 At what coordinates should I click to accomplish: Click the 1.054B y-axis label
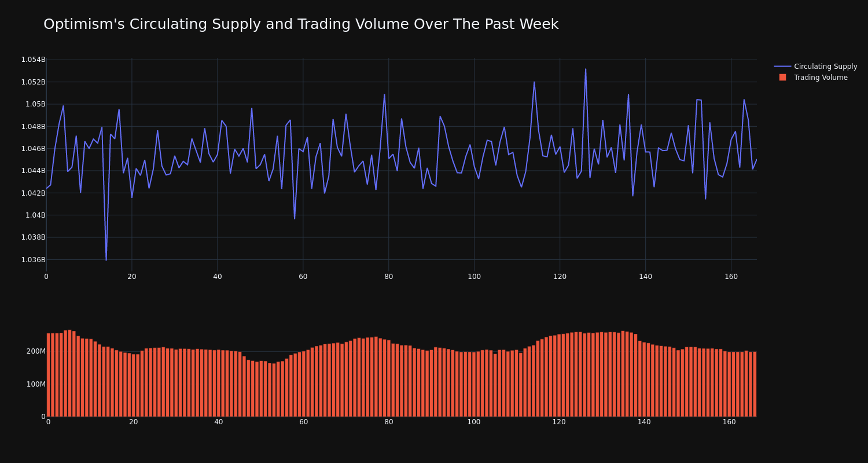[x=33, y=60]
